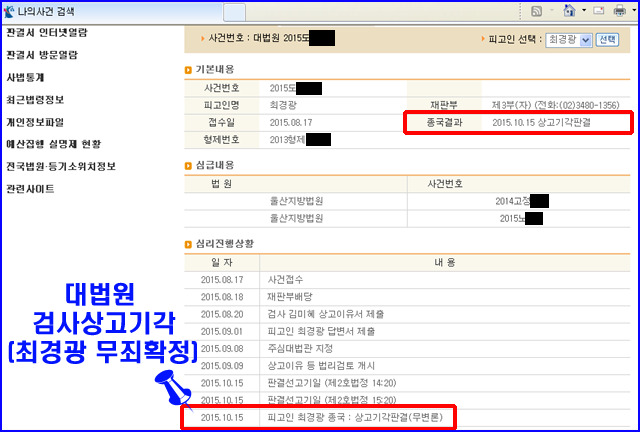Open 관련사이트 sidebar link

(x=30, y=189)
